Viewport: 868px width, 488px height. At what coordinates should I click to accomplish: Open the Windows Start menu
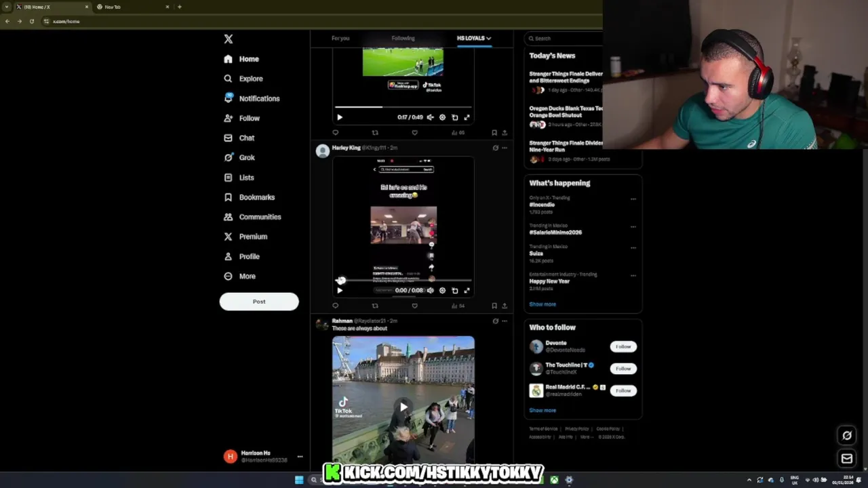(x=299, y=480)
